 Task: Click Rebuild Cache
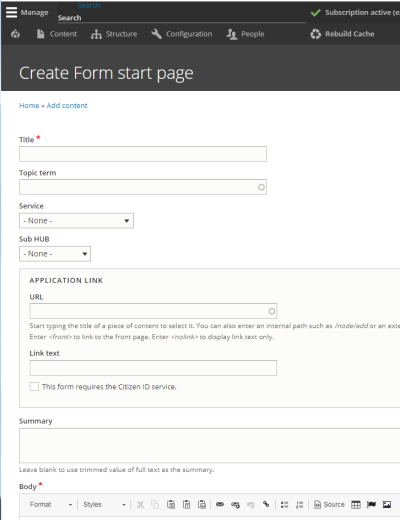pos(342,34)
